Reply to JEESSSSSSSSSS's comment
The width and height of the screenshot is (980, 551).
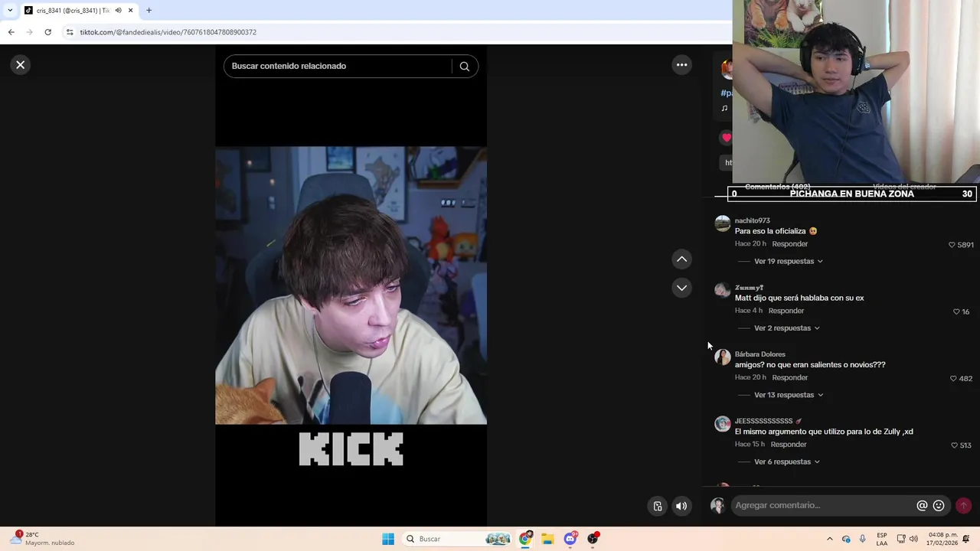click(x=788, y=444)
